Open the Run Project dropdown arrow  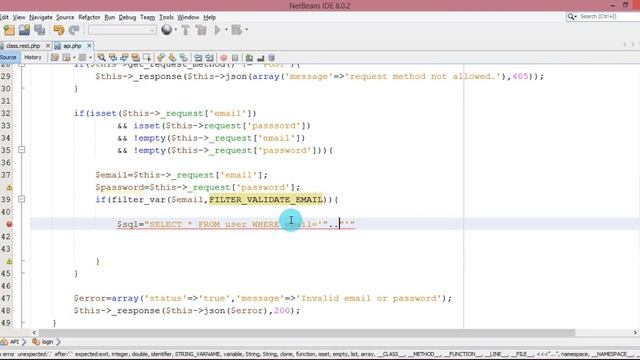point(226,30)
